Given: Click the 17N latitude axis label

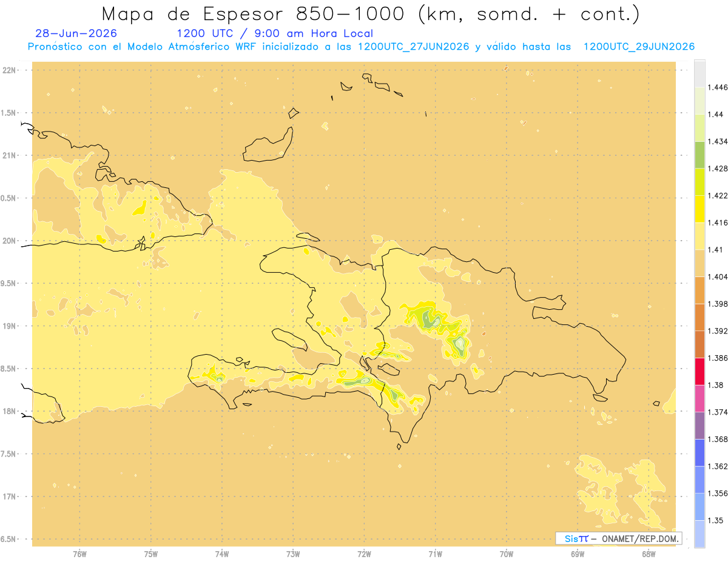Looking at the screenshot, I should click(10, 497).
